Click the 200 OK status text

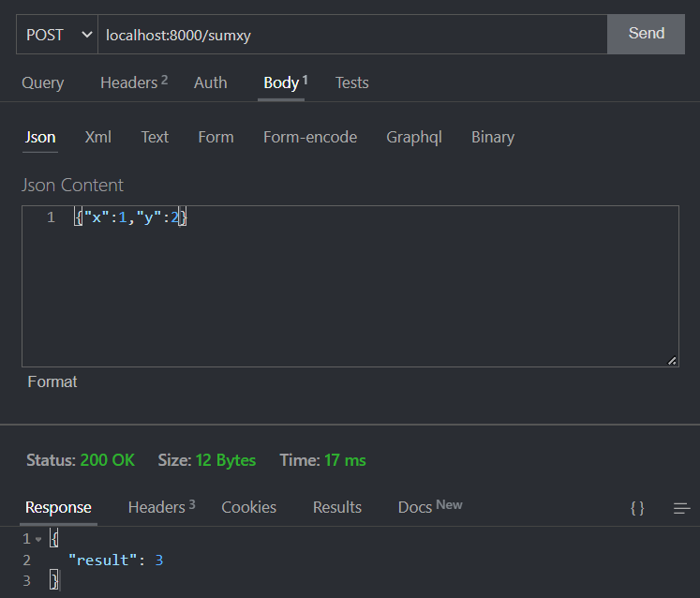[x=108, y=460]
